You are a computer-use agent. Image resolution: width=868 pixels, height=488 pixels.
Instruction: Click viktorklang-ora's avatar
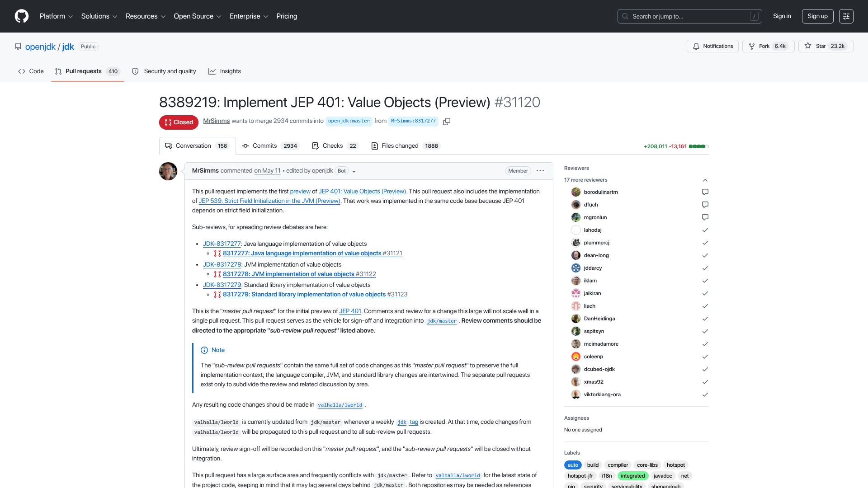point(576,394)
